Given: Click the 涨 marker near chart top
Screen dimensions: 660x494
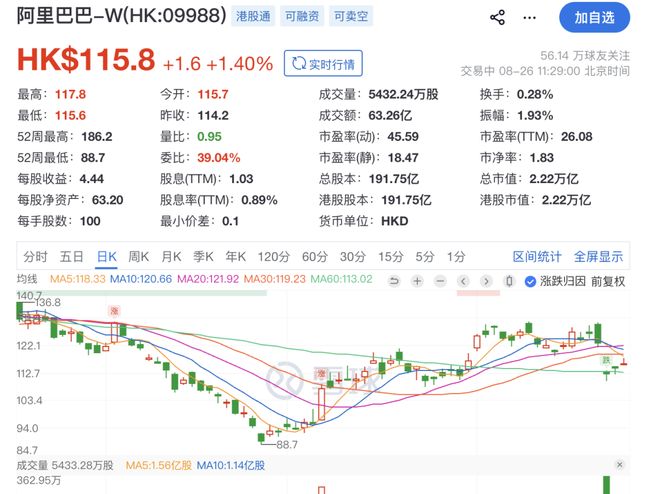Looking at the screenshot, I should (114, 311).
